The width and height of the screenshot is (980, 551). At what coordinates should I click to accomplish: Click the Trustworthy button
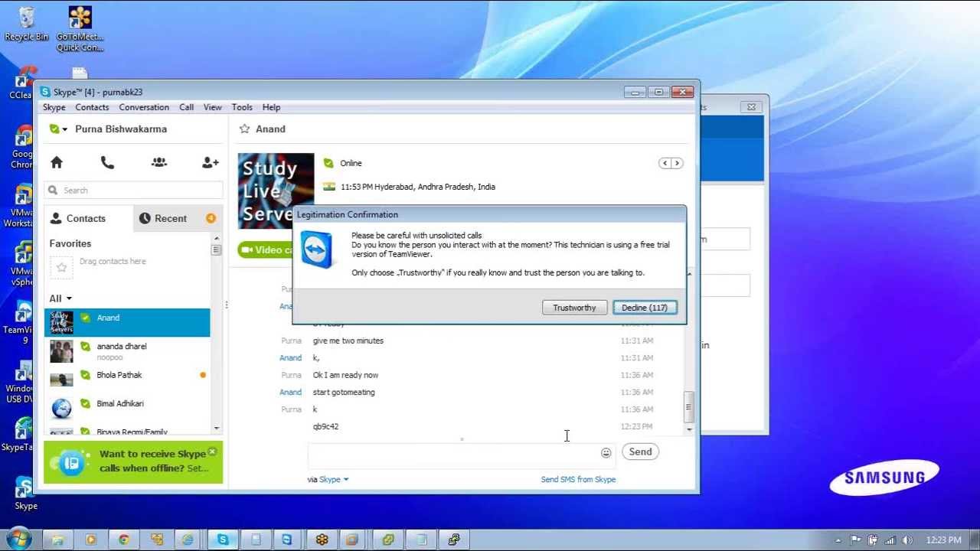574,308
